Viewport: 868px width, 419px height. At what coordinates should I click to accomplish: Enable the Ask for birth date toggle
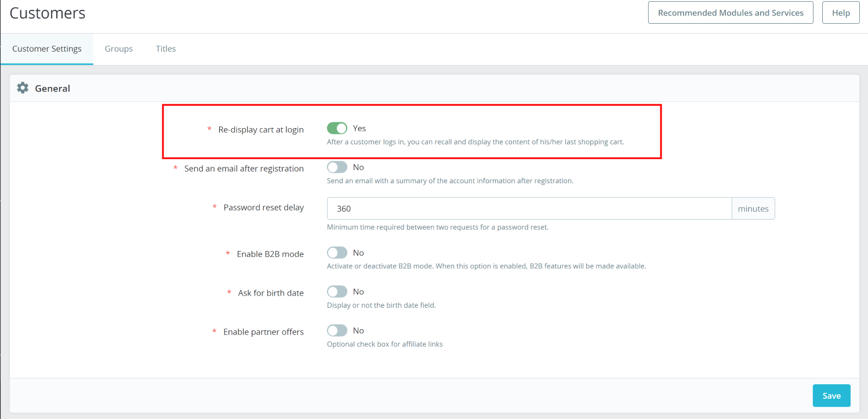pos(337,292)
